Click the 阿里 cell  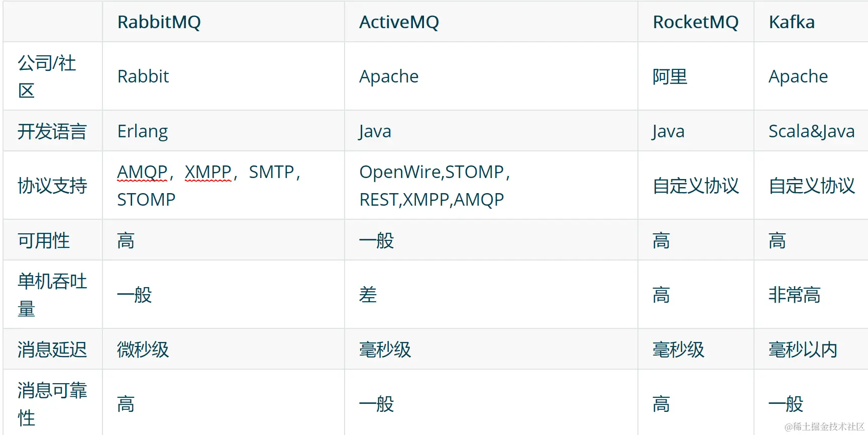[670, 76]
